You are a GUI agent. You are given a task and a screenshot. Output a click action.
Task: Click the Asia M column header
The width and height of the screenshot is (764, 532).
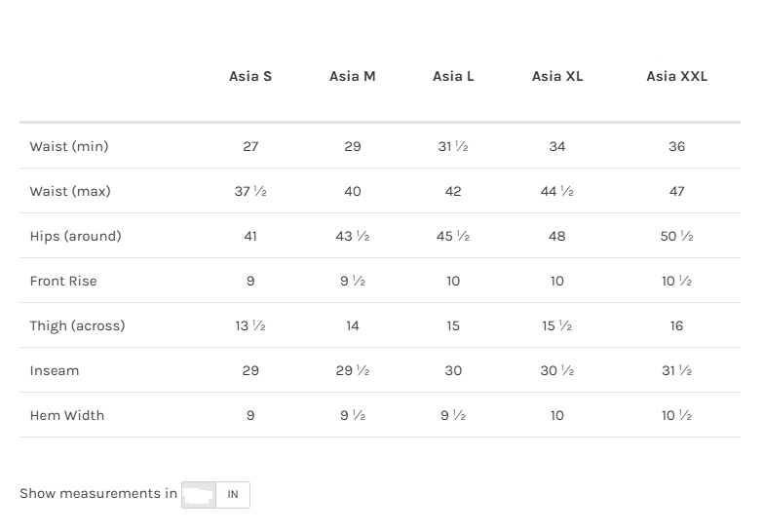point(352,76)
